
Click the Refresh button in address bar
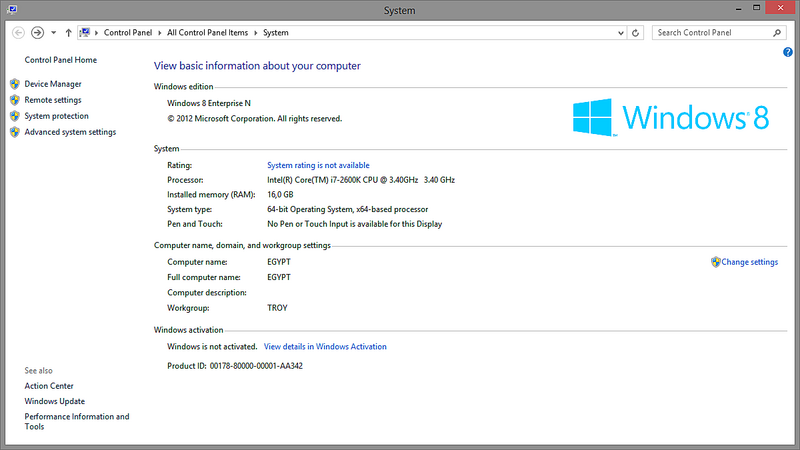coord(636,33)
